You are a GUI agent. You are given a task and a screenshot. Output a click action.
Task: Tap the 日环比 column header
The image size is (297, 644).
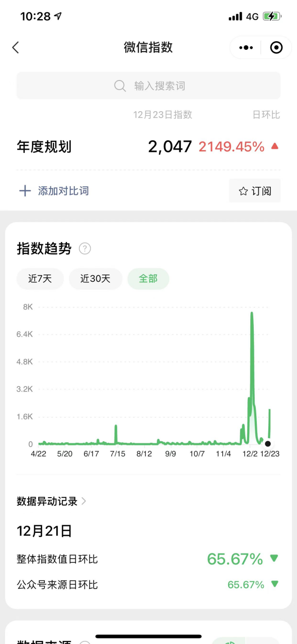coord(266,115)
